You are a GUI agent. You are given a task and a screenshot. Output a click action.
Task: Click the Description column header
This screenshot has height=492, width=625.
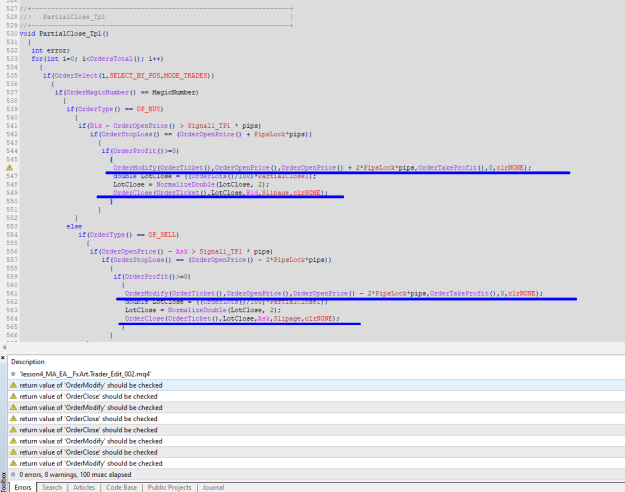click(x=28, y=362)
